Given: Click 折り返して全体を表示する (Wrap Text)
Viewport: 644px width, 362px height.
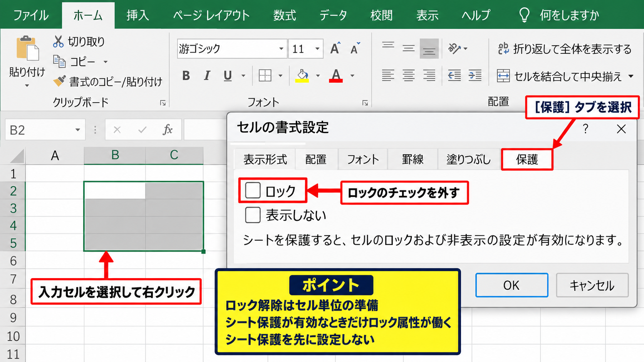Looking at the screenshot, I should tap(564, 49).
